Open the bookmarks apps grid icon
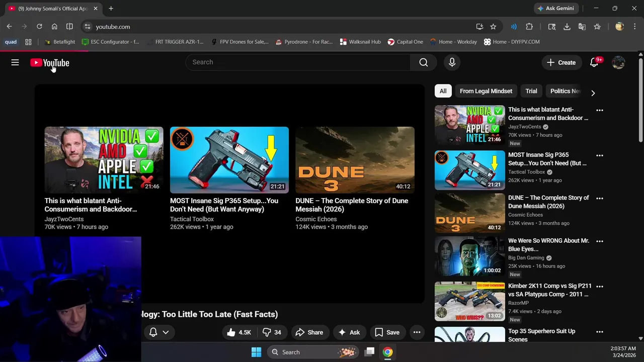 28,42
